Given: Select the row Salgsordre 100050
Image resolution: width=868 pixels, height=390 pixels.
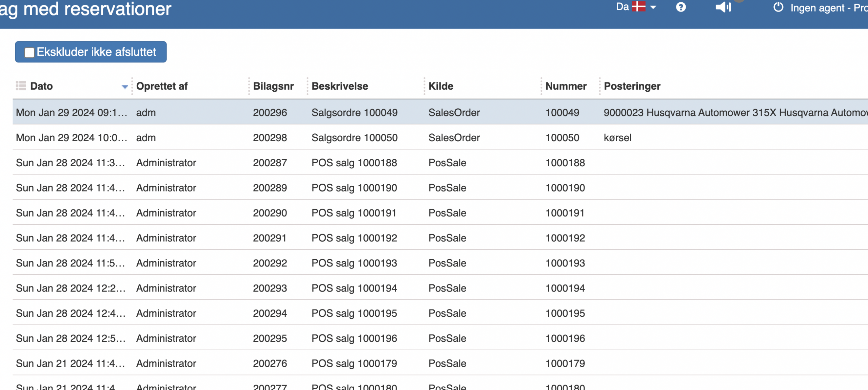Looking at the screenshot, I should pyautogui.click(x=440, y=137).
